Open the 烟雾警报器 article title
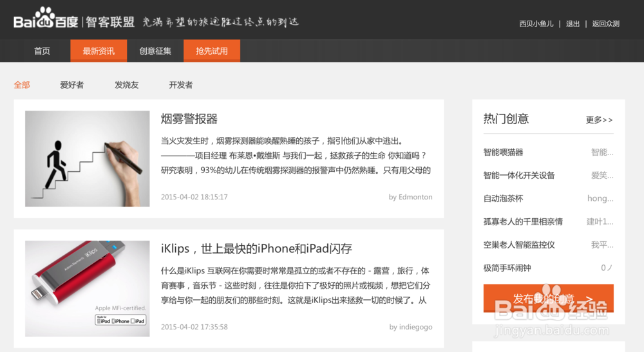 click(x=189, y=119)
